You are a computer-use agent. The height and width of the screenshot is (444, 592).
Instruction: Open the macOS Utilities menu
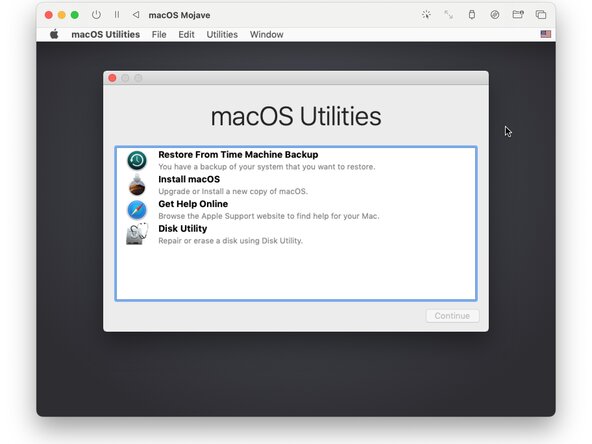(x=105, y=34)
